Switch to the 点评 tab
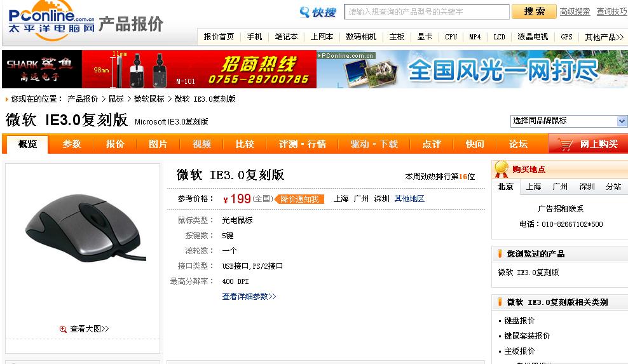 click(432, 144)
